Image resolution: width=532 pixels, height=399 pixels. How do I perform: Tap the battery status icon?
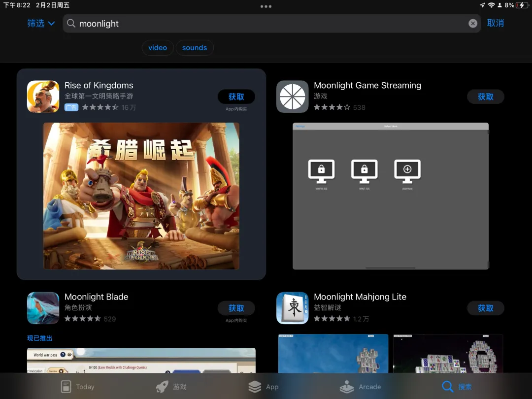[521, 5]
